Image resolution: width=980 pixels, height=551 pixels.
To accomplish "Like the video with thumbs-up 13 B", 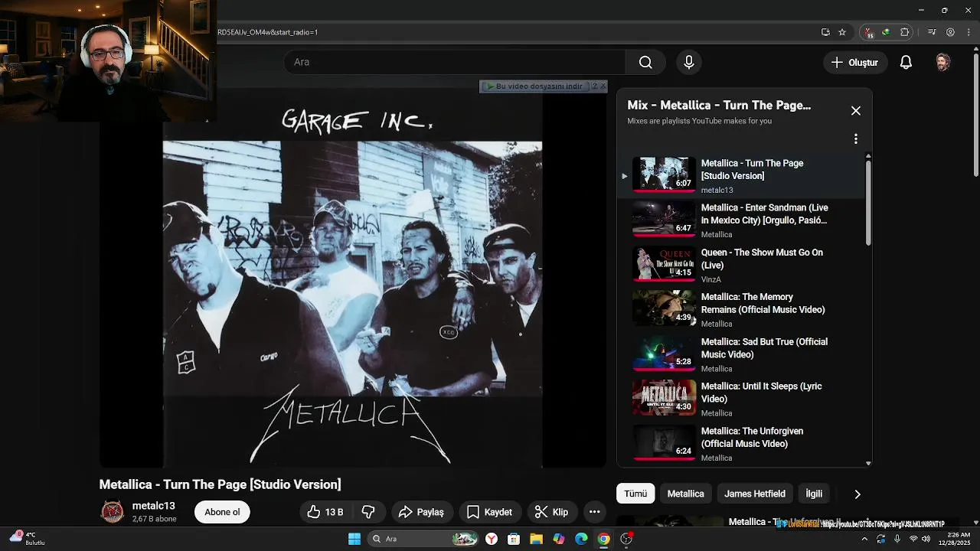I will 325,512.
